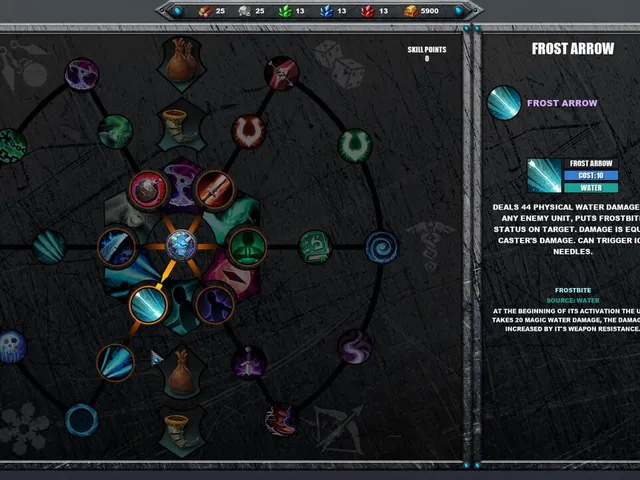Choose the green swirl skill node

click(x=116, y=131)
